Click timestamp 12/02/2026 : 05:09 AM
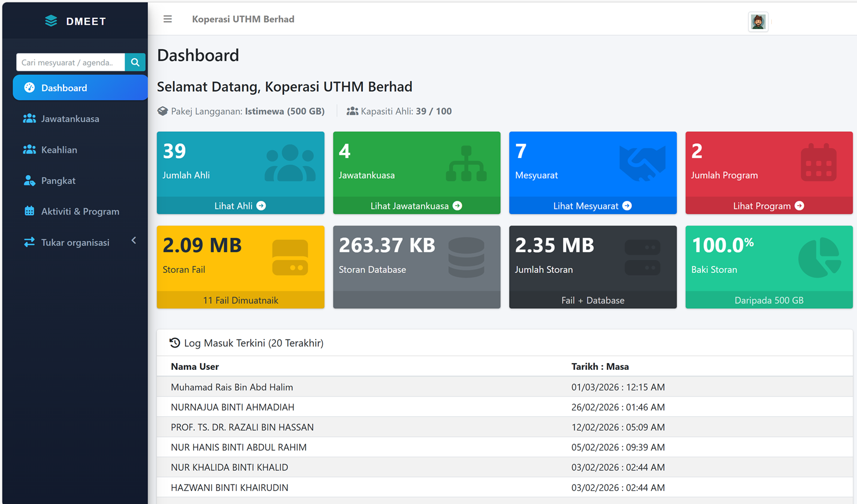 (618, 427)
